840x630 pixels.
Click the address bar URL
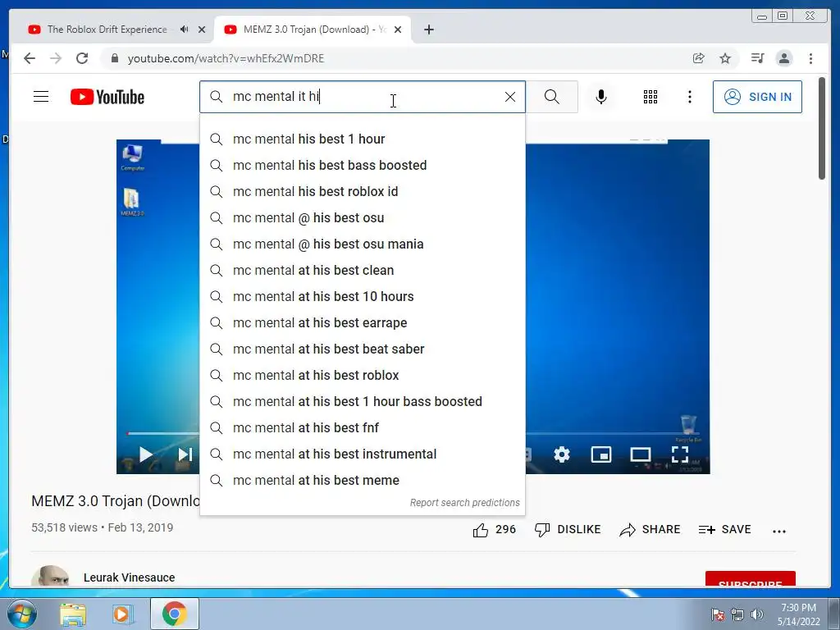pos(226,58)
